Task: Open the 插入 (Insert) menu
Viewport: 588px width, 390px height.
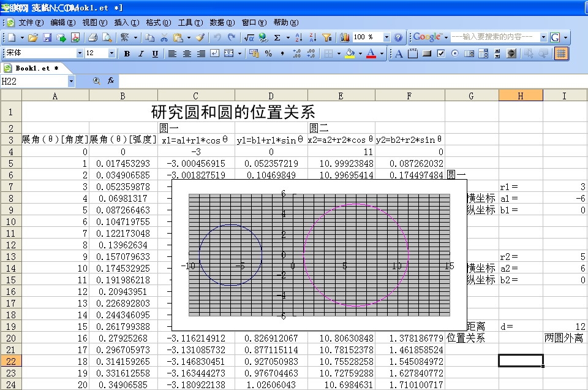Action: point(126,22)
